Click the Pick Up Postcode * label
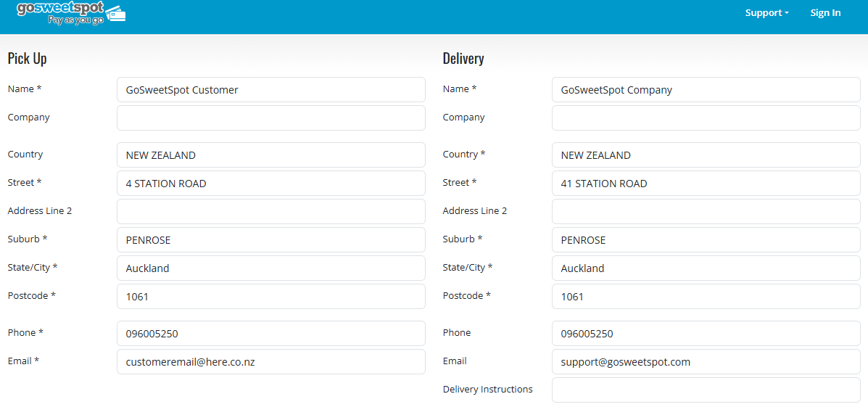The image size is (868, 407). (32, 296)
